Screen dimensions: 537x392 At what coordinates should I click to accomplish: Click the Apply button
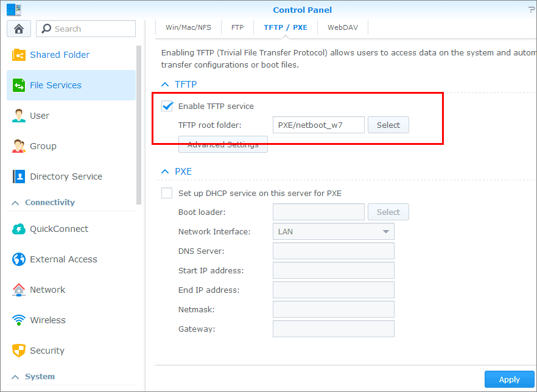coord(509,379)
